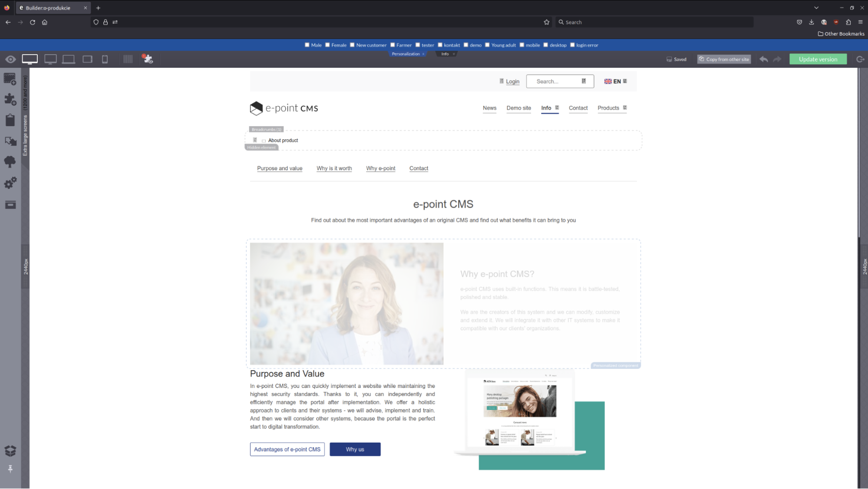This screenshot has width=868, height=489.
Task: Open the clipboard panel in the sidebar
Action: pyautogui.click(x=10, y=120)
